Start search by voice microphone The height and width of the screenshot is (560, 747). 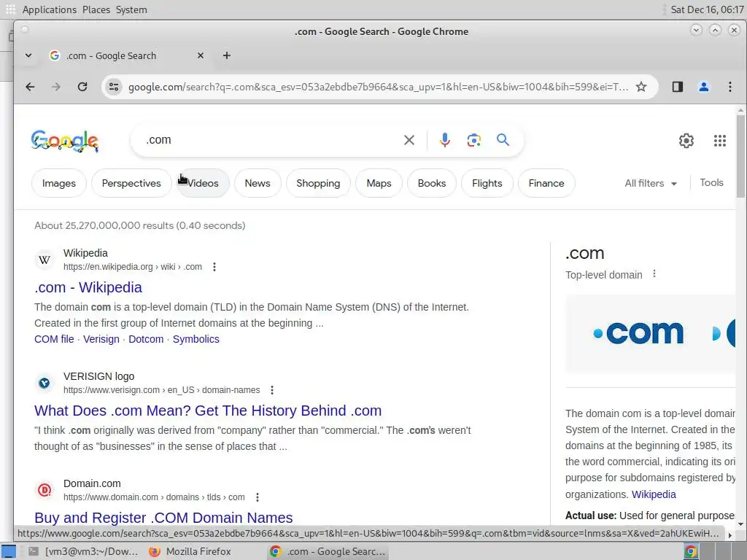[x=444, y=140]
